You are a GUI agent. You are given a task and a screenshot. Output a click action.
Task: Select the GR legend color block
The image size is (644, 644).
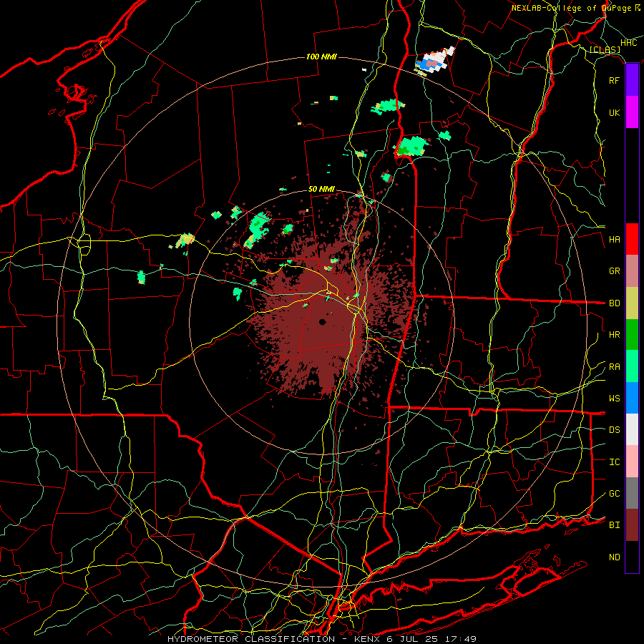632,271
